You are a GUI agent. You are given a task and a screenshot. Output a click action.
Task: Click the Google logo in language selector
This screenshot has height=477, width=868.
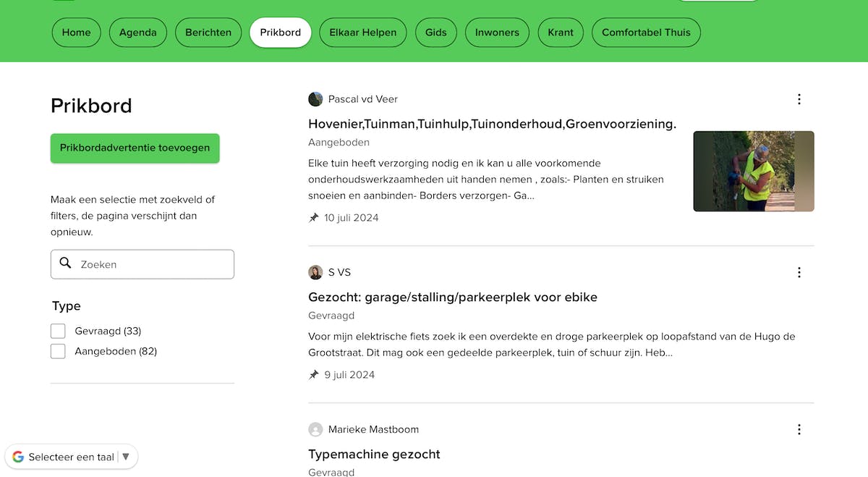17,457
